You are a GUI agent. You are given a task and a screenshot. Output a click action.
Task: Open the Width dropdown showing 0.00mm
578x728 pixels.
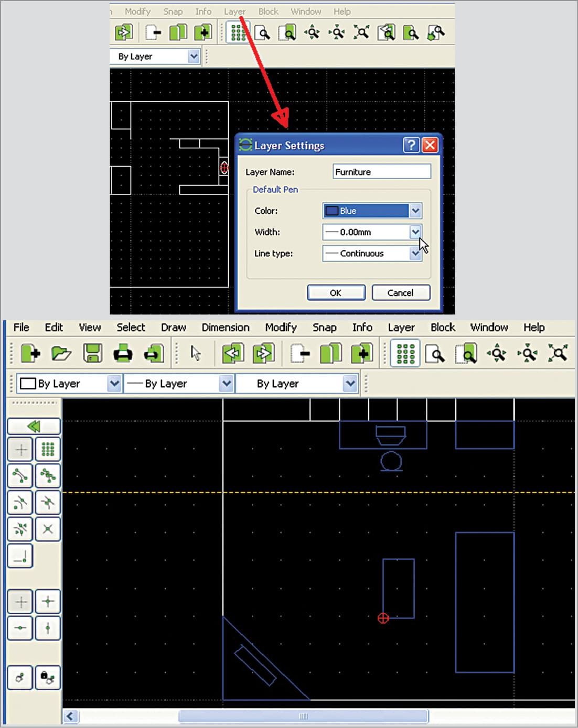click(x=415, y=232)
